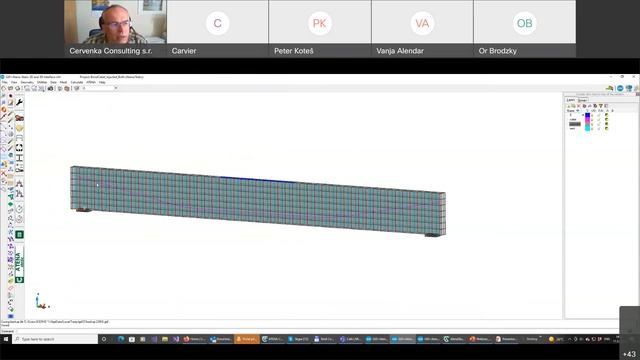The width and height of the screenshot is (640, 360).
Task: Click the cyan color swatch of bottom layer
Action: (x=587, y=129)
